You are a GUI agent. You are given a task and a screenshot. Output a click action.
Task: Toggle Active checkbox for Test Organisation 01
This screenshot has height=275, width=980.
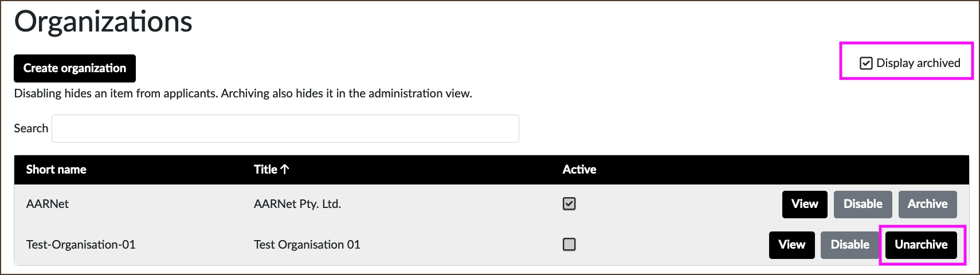tap(569, 245)
